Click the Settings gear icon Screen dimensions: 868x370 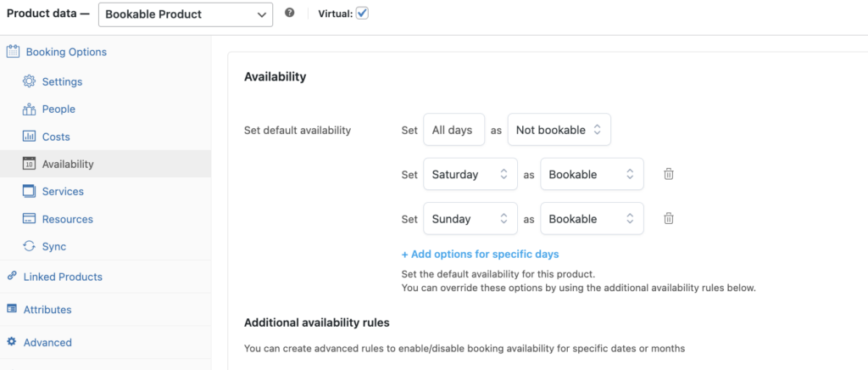click(x=29, y=81)
